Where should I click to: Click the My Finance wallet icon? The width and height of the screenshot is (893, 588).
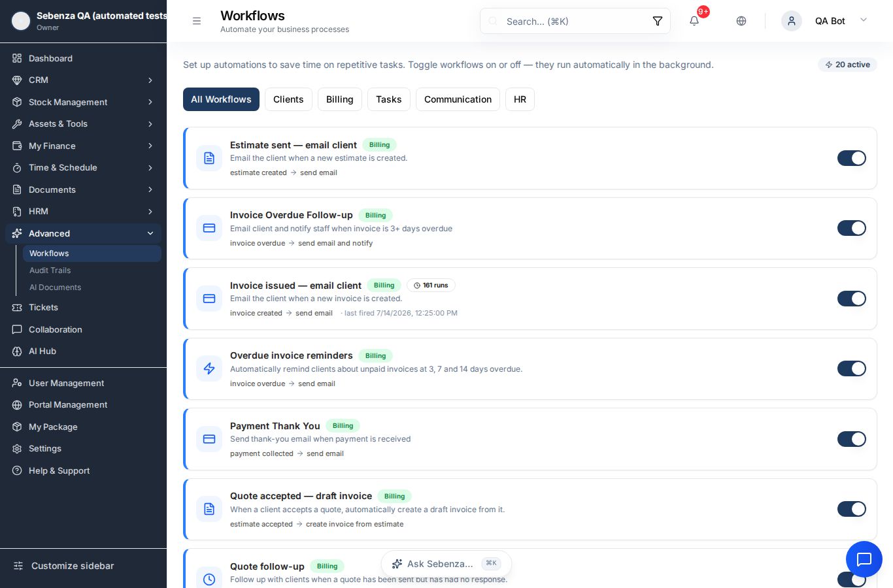point(17,146)
